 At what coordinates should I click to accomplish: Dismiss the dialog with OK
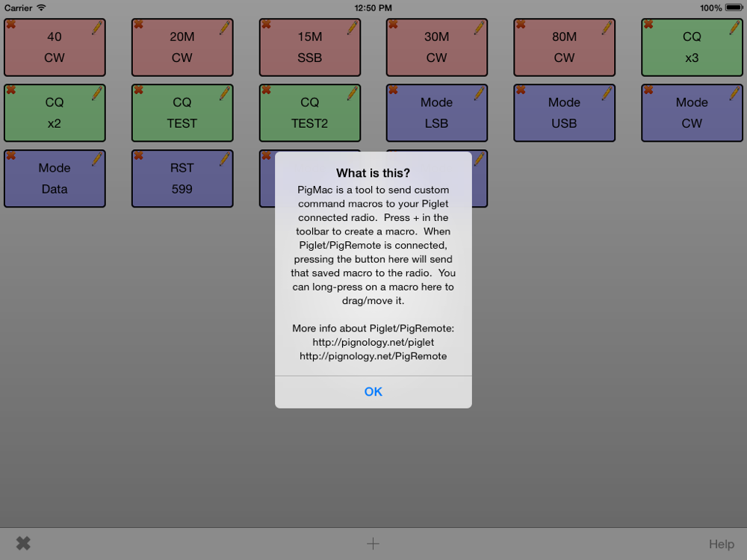pos(373,392)
